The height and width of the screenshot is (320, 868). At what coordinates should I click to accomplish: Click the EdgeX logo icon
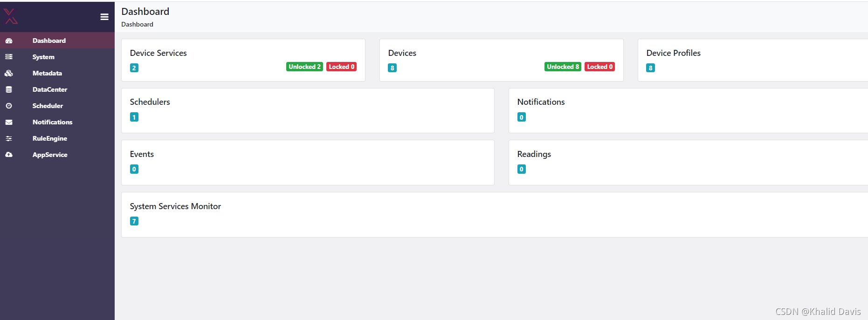(10, 16)
